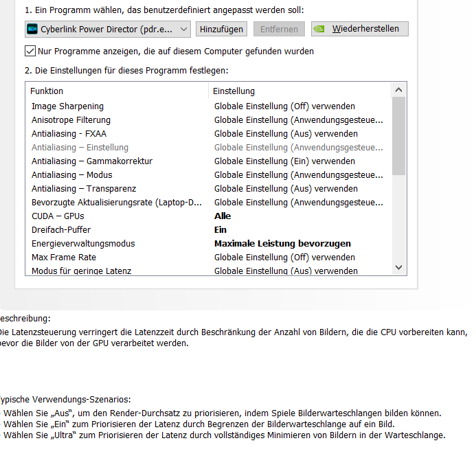476x467 pixels.
Task: Select the Modus für geringe Latenz row
Action: click(209, 270)
